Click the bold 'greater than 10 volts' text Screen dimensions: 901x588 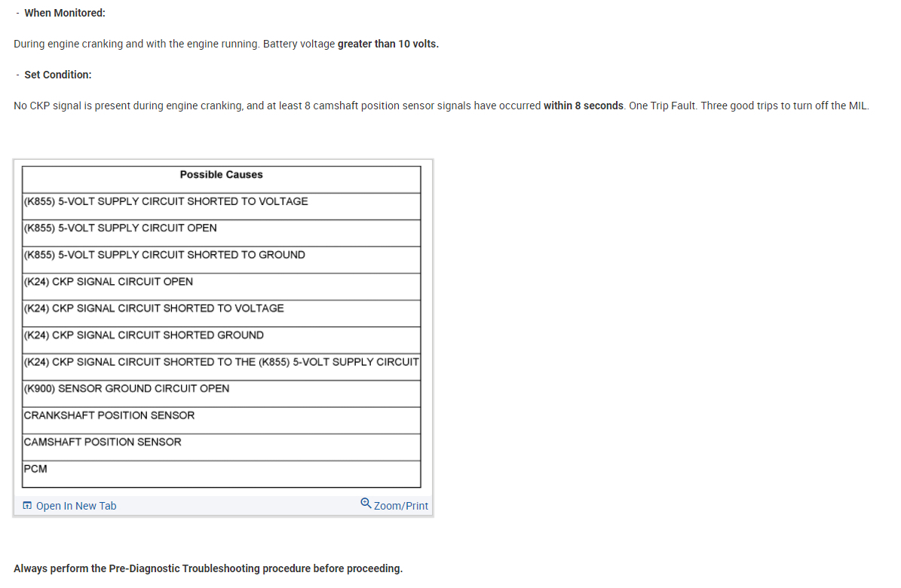click(x=388, y=44)
